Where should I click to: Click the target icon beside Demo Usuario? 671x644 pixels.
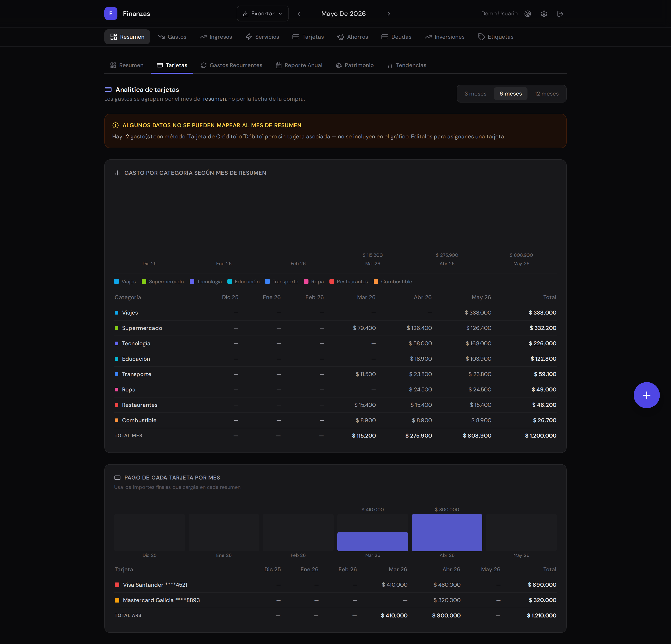pos(527,14)
